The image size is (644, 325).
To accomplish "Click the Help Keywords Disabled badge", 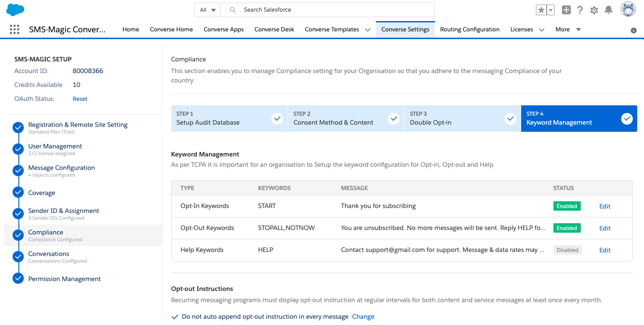I will 568,250.
